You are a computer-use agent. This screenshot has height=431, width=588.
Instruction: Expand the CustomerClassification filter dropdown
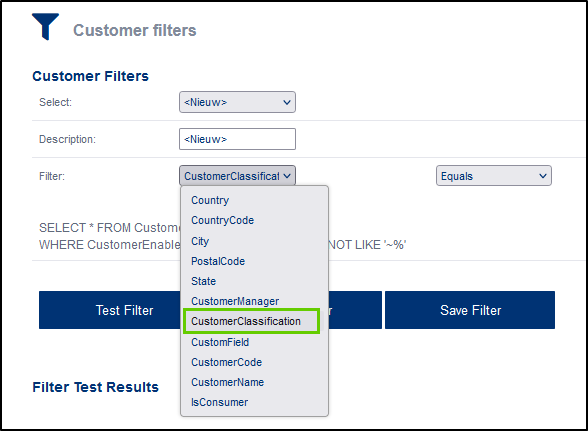237,176
